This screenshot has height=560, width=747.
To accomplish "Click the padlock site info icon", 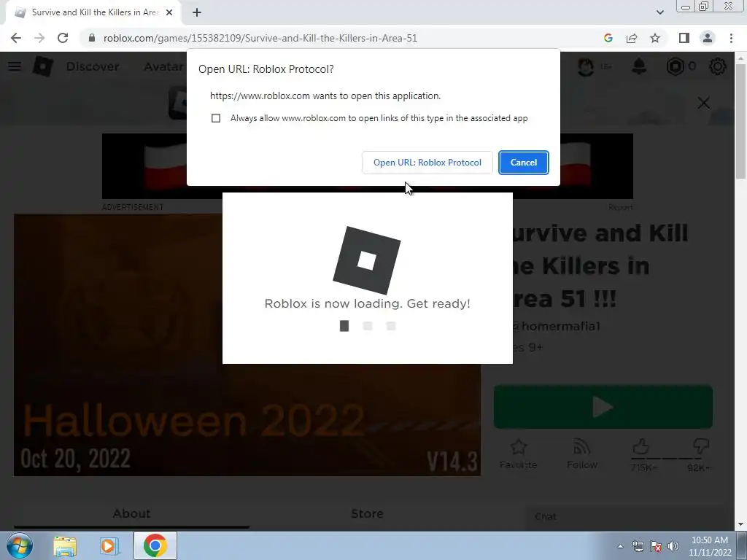I will pyautogui.click(x=92, y=38).
